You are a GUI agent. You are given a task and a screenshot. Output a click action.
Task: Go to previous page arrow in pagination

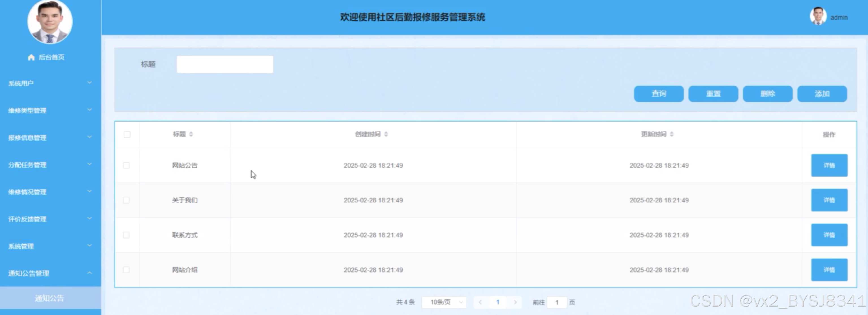pos(480,302)
